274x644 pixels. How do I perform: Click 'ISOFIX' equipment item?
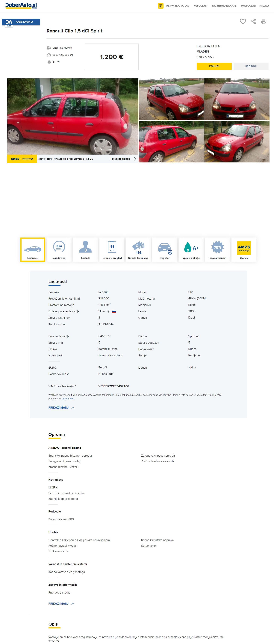[53, 488]
